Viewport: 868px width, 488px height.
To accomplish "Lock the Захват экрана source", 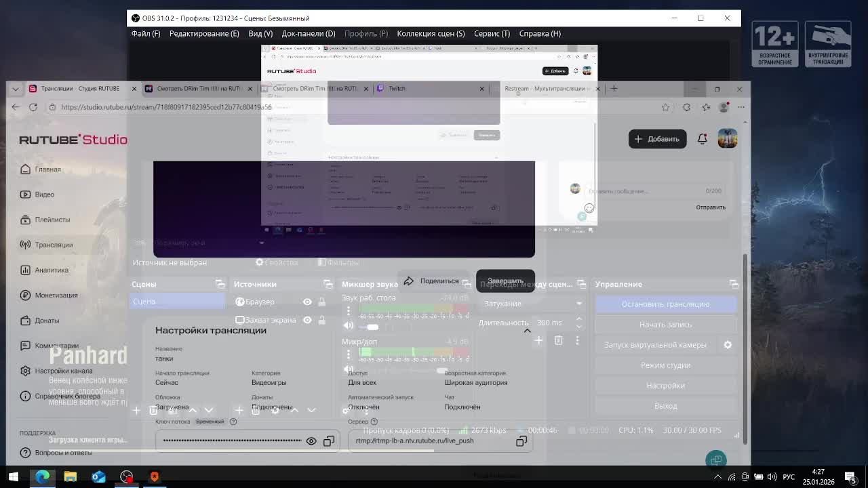I will tap(321, 320).
